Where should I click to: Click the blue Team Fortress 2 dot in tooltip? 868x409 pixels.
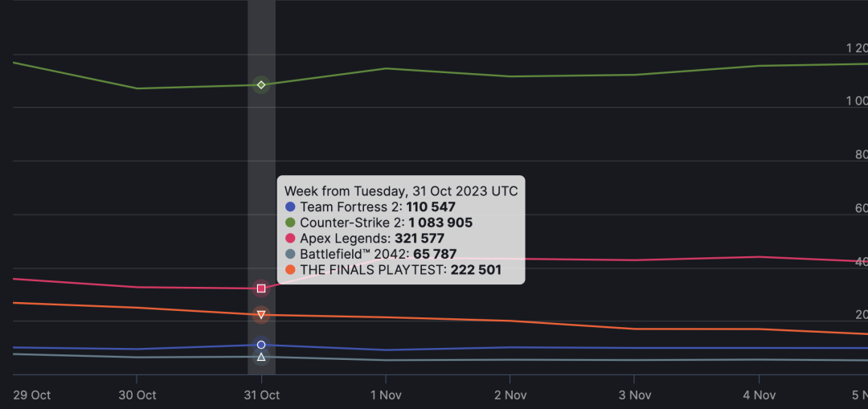(x=291, y=207)
